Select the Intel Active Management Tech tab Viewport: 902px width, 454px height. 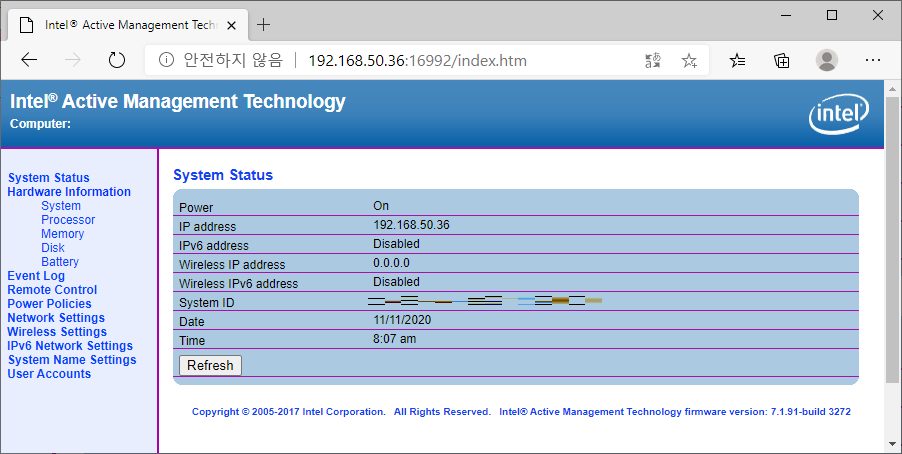[128, 25]
